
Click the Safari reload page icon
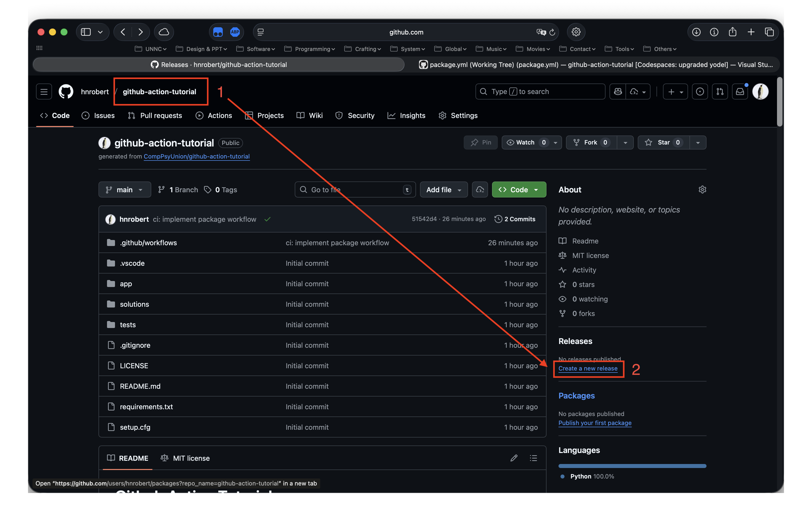click(552, 32)
